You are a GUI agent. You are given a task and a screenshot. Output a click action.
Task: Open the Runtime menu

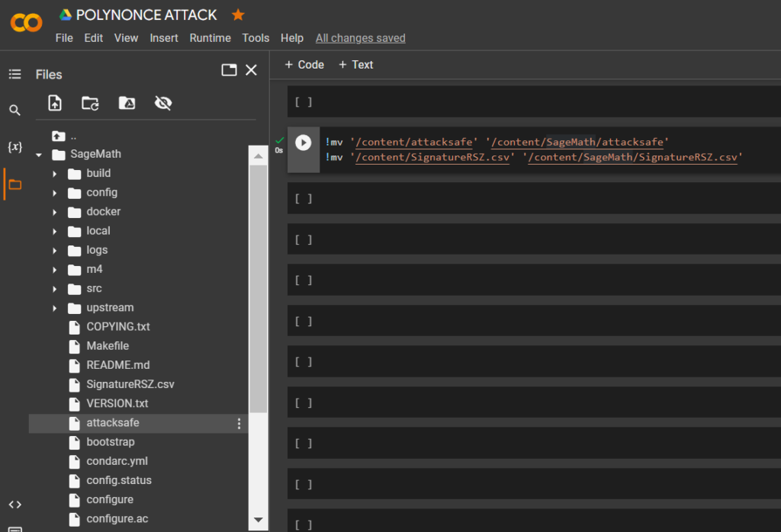pyautogui.click(x=211, y=38)
